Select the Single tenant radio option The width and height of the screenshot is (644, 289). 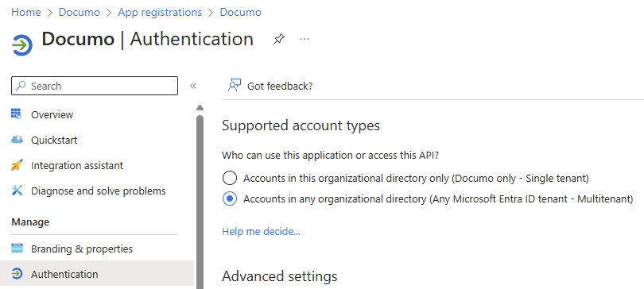230,179
